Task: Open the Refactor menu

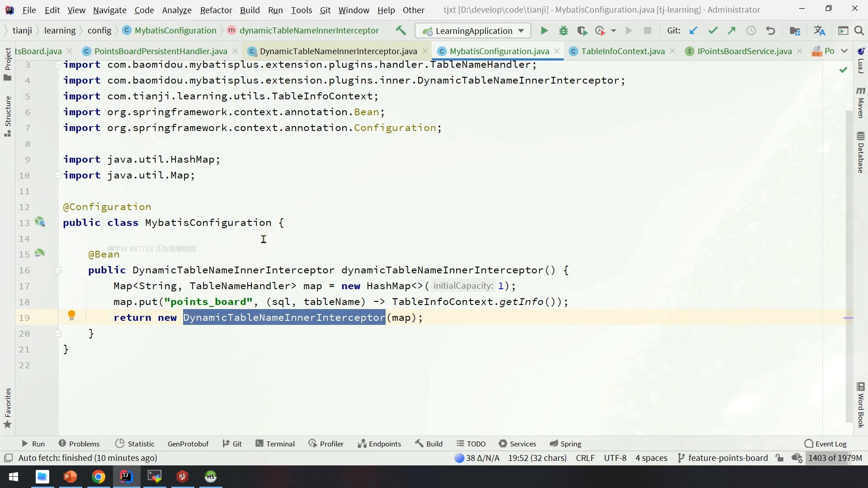Action: 216,10
